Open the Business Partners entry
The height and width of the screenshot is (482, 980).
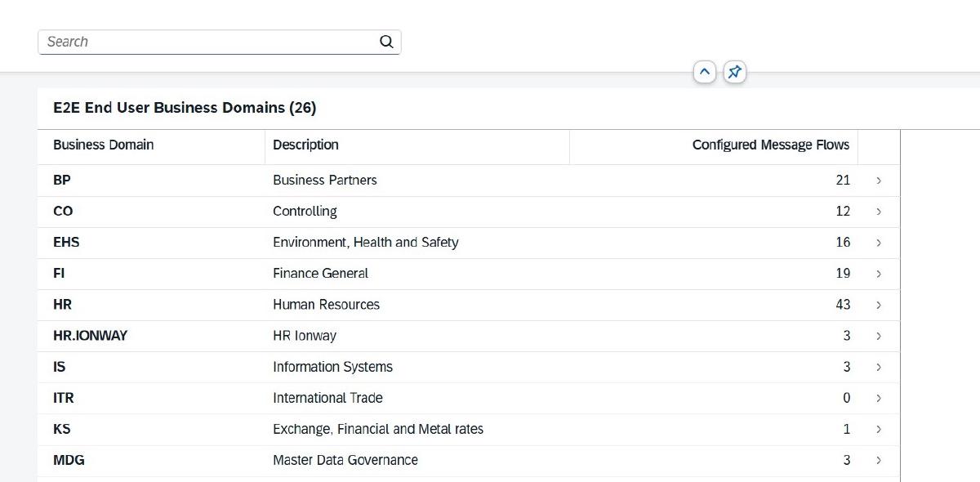[324, 181]
